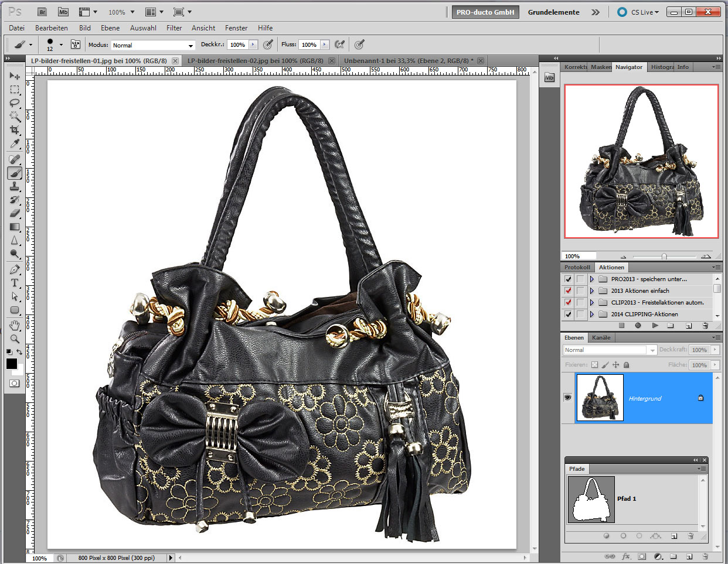This screenshot has width=728, height=564.
Task: Select the Clone Stamp tool
Action: coord(15,186)
